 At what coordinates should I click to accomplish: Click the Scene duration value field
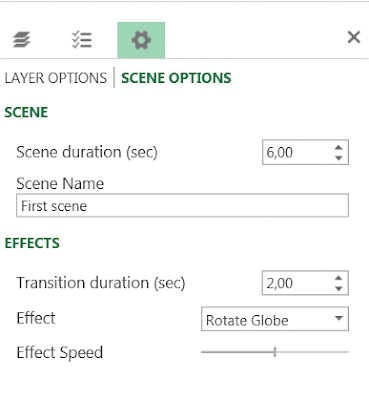pyautogui.click(x=297, y=152)
